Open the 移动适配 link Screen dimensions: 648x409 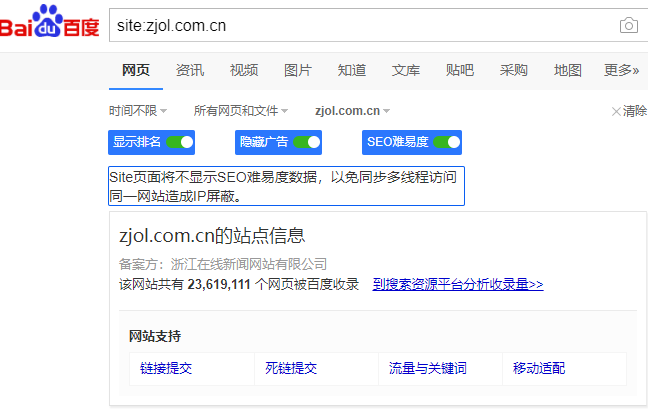[539, 368]
